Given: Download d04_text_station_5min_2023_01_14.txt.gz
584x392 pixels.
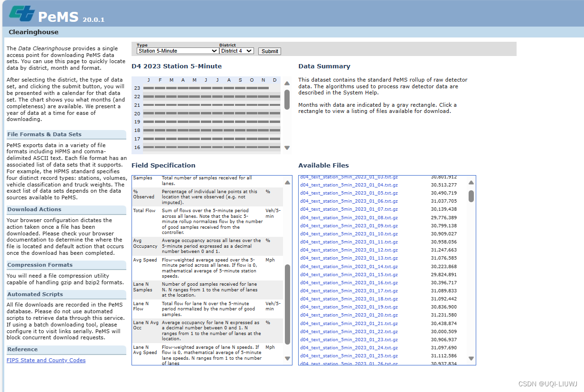Looking at the screenshot, I should coord(349,267).
